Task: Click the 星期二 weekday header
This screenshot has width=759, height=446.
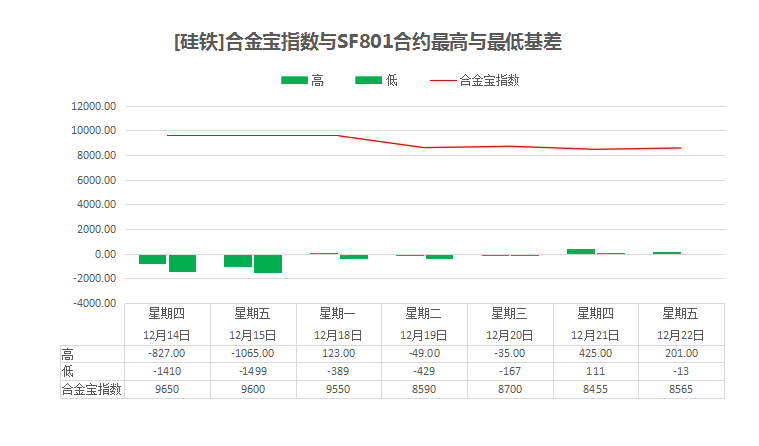Action: (x=424, y=313)
